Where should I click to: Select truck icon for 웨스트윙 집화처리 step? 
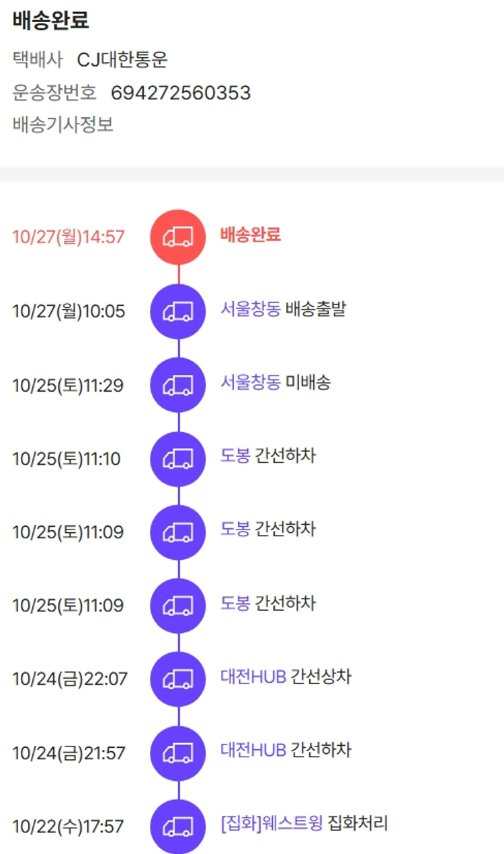tap(178, 826)
